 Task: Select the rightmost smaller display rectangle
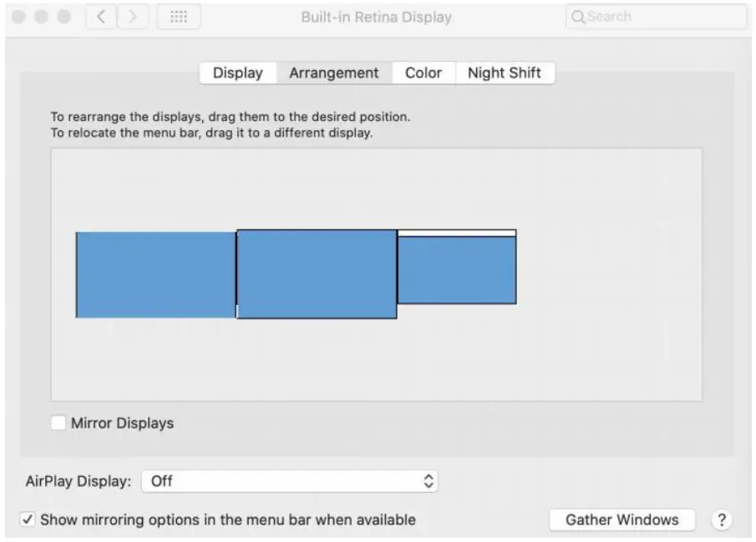tap(456, 271)
